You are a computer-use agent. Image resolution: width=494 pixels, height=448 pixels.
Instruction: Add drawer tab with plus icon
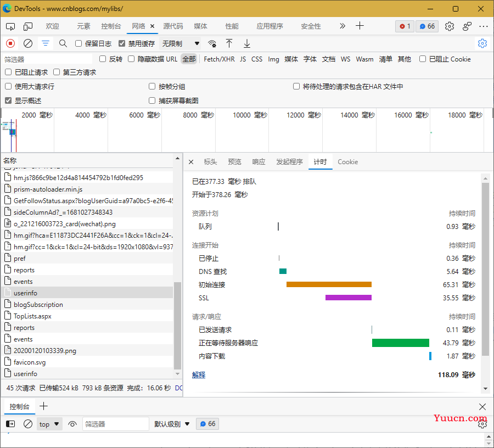click(43, 406)
